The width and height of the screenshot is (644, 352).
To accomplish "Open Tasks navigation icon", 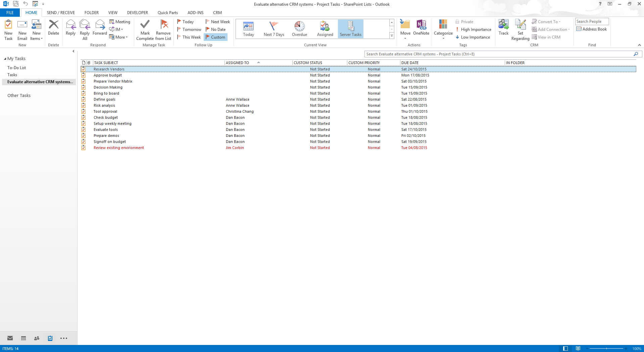I will (x=50, y=338).
